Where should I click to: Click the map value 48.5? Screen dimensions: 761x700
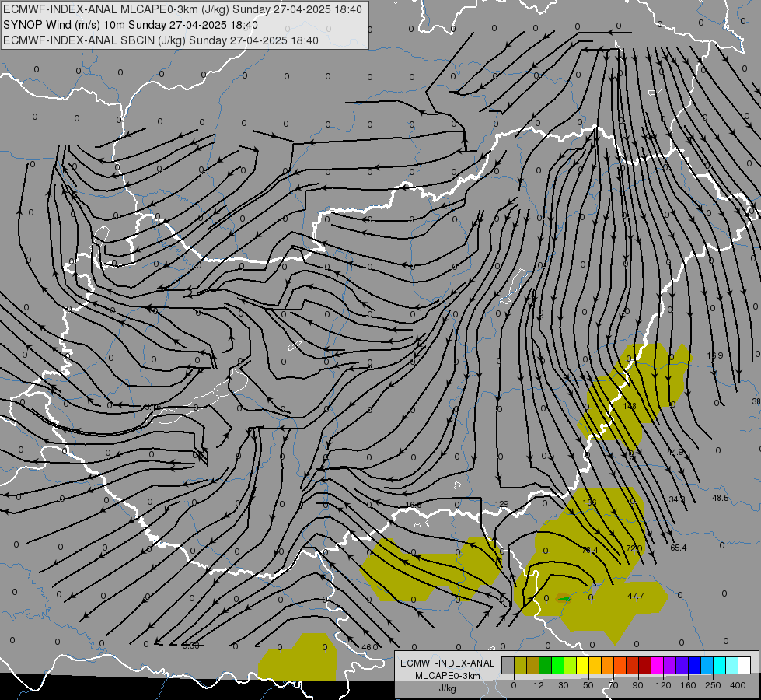tap(721, 498)
